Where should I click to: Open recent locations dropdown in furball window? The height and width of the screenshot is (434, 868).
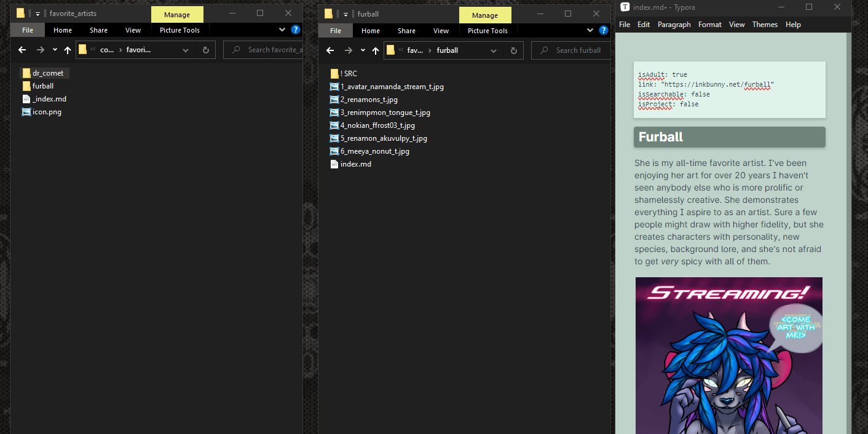tap(363, 50)
